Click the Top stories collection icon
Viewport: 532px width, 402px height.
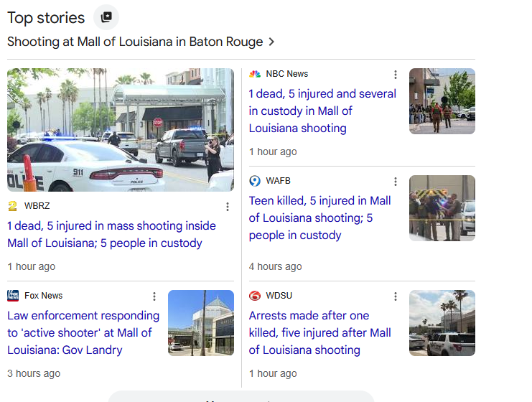[x=106, y=17]
